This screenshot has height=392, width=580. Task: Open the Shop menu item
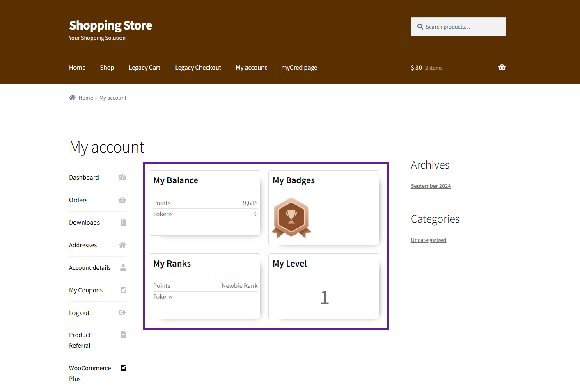107,68
